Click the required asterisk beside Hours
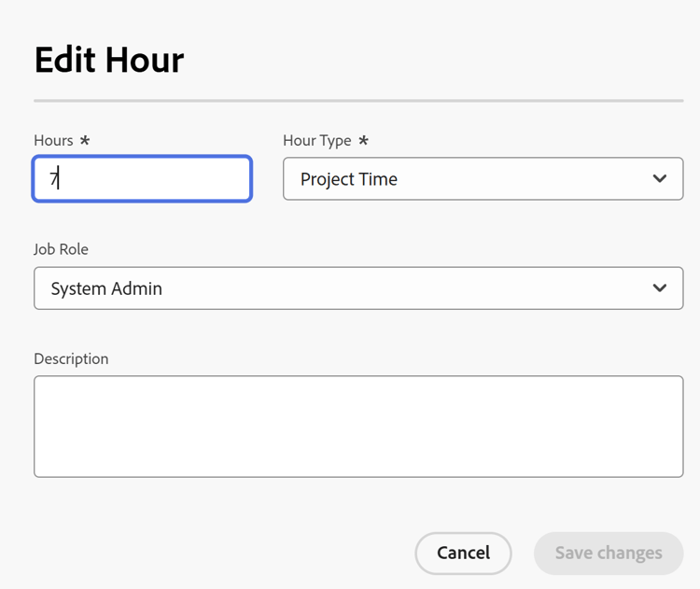Image resolution: width=700 pixels, height=589 pixels. pyautogui.click(x=85, y=140)
